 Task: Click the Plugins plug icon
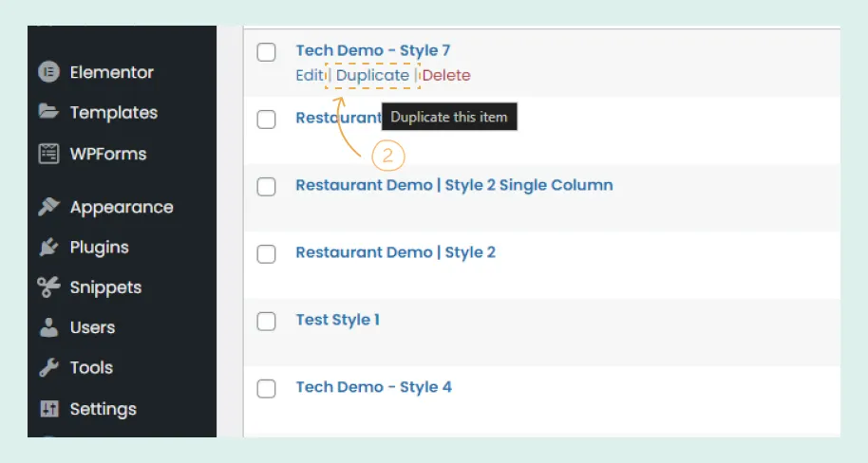tap(48, 247)
